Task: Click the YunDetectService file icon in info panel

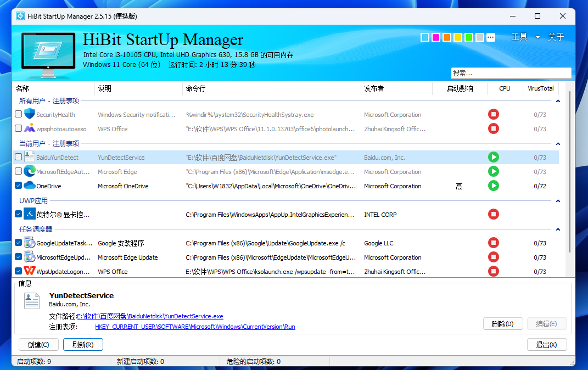Action: tap(31, 301)
